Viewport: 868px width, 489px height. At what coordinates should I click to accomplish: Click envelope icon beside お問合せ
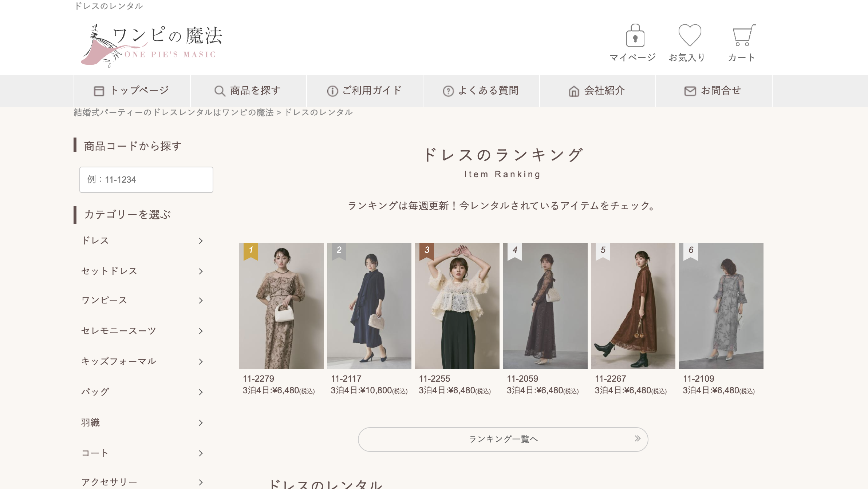pyautogui.click(x=690, y=91)
